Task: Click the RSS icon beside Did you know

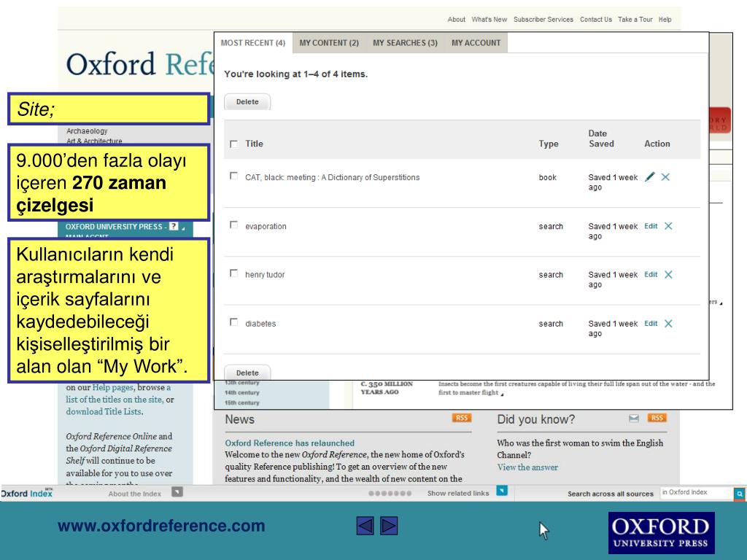Action: point(657,418)
